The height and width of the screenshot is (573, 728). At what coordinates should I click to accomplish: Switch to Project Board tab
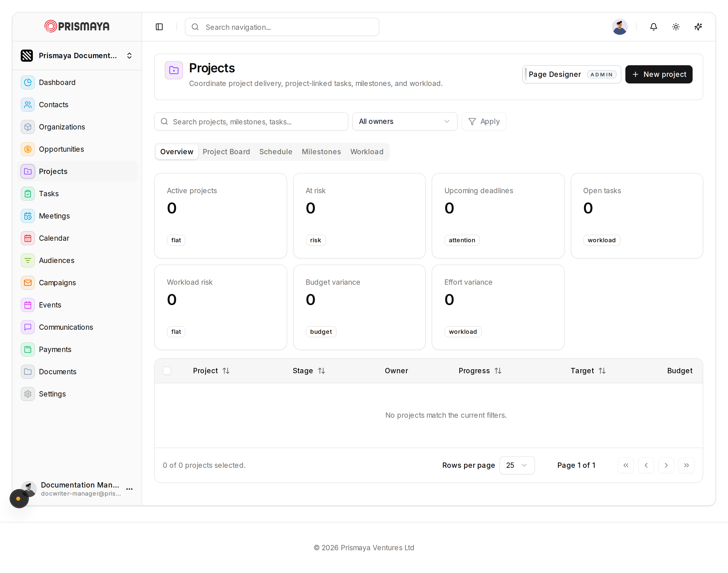point(226,152)
